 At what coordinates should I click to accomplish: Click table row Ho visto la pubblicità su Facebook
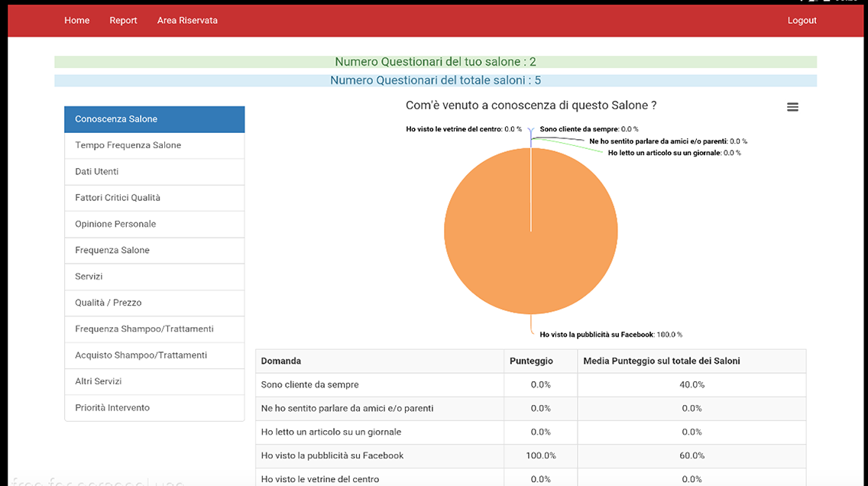coord(531,455)
